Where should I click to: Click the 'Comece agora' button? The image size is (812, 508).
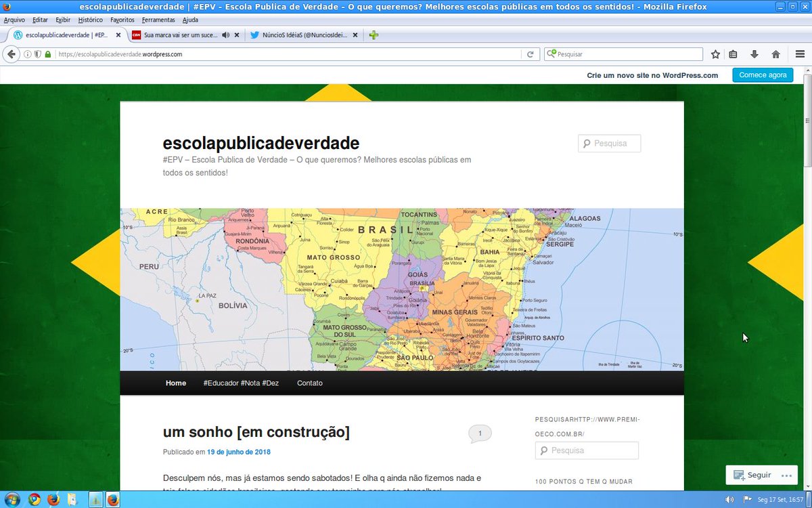pyautogui.click(x=763, y=75)
